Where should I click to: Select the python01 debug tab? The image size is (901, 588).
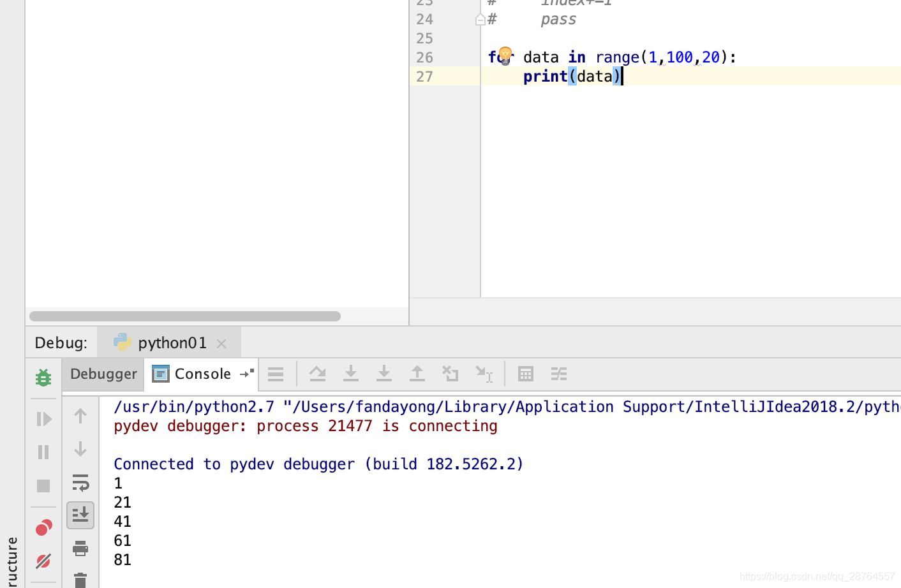[x=170, y=342]
